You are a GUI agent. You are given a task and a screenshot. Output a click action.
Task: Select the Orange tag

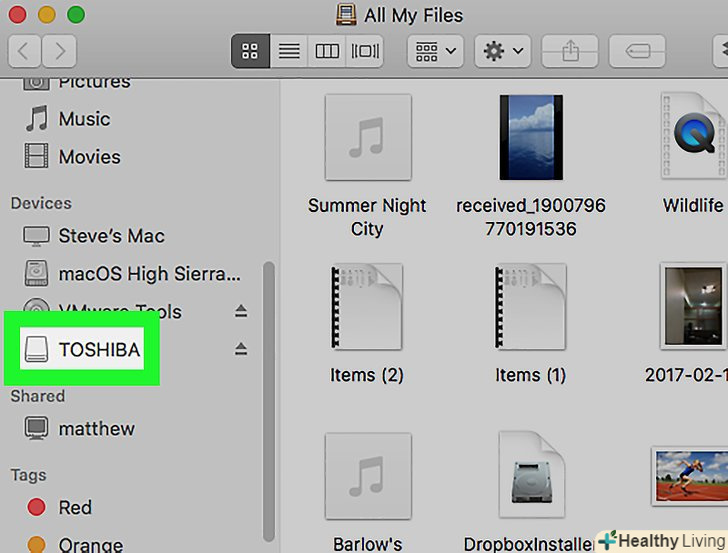click(75, 545)
